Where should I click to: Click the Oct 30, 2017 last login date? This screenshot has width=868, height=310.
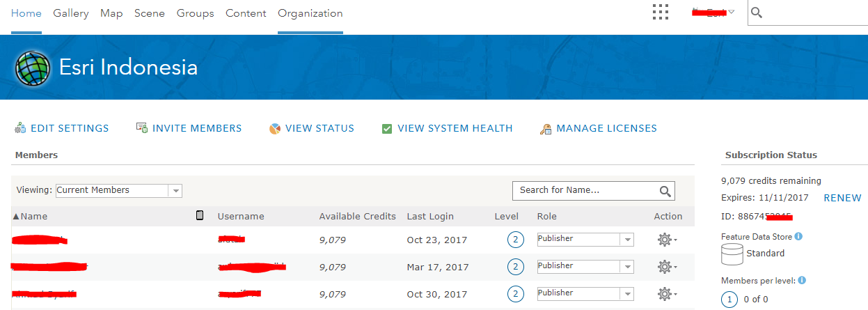[x=437, y=294]
